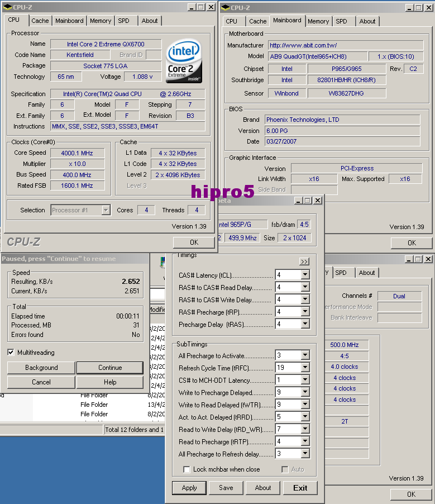435x504 pixels.
Task: Click Exit in timings tool
Action: click(x=300, y=488)
